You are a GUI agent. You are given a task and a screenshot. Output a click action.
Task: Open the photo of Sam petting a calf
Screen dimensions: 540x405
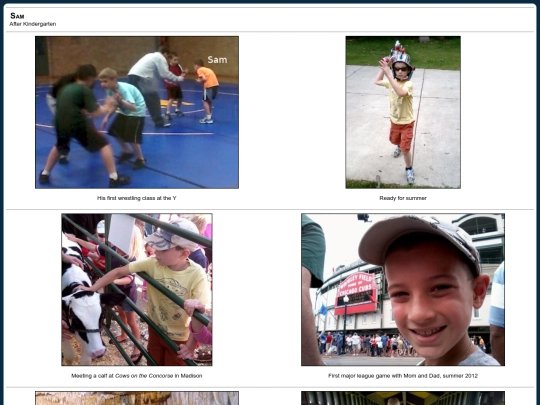click(x=137, y=290)
